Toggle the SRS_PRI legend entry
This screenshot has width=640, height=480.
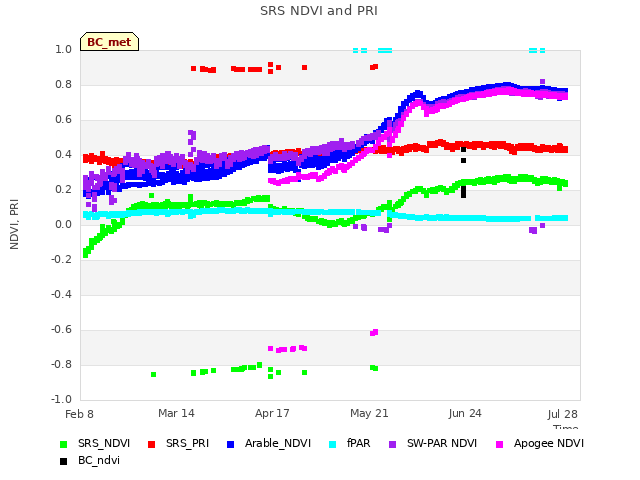(x=178, y=444)
